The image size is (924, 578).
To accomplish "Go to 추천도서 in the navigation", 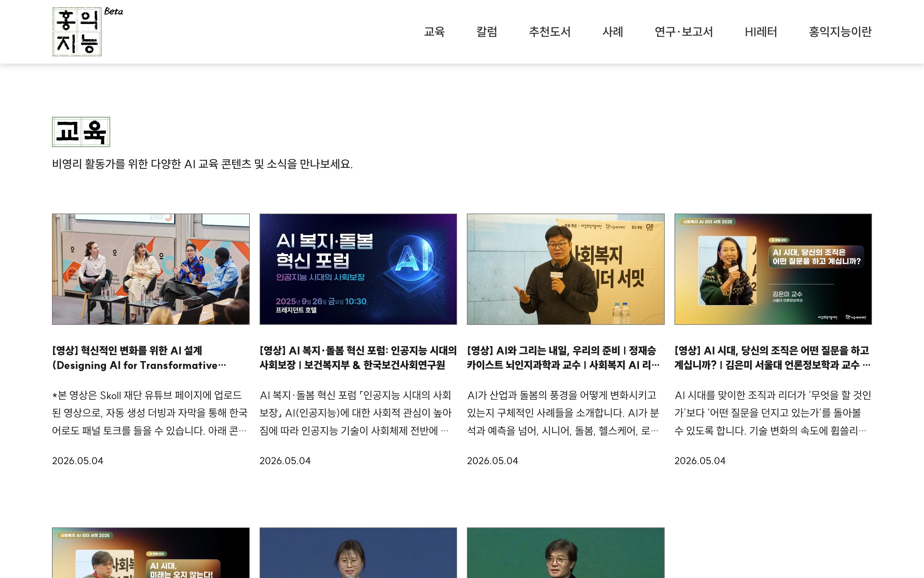I will click(549, 32).
